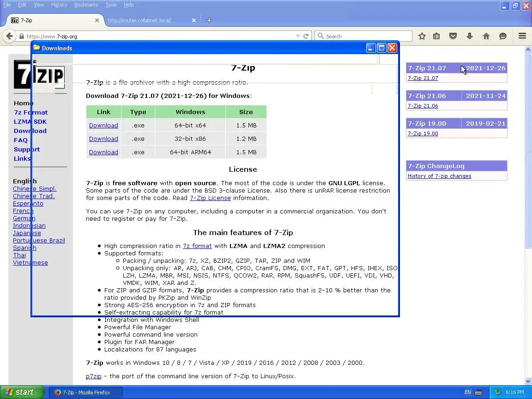Image resolution: width=532 pixels, height=399 pixels.
Task: Select 7-Zip Mozilla Firefox taskbar button
Action: tap(86, 393)
